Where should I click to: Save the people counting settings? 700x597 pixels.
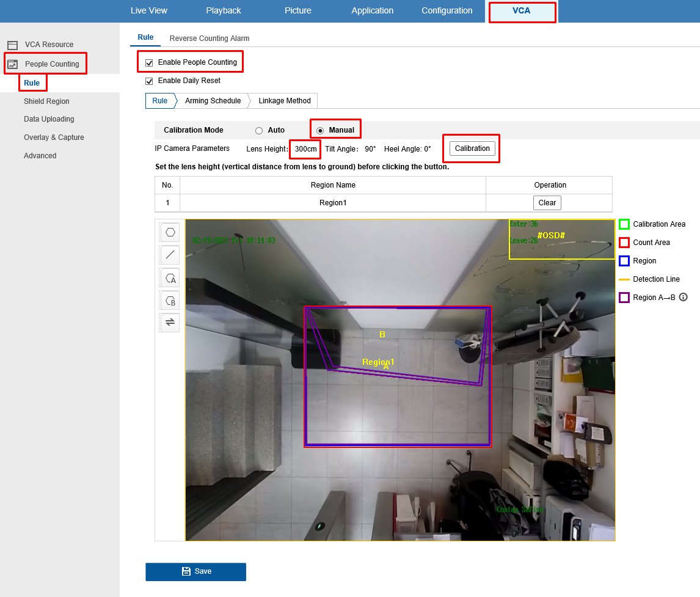pyautogui.click(x=195, y=571)
